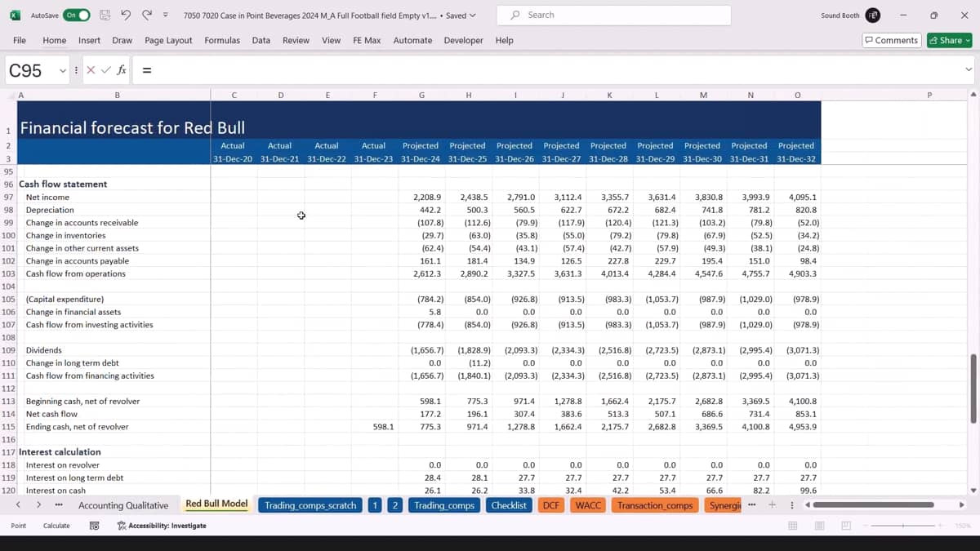Click the Dividends row label
This screenshot has height=551, width=980.
(43, 350)
